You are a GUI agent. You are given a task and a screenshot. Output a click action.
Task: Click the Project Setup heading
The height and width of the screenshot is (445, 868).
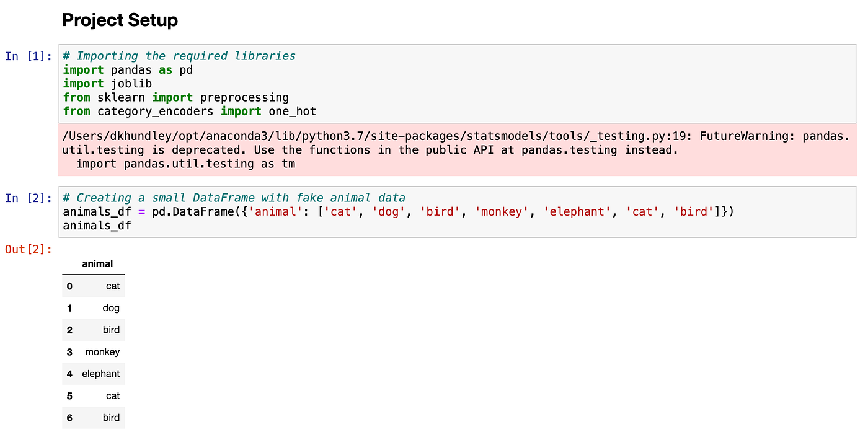point(120,20)
